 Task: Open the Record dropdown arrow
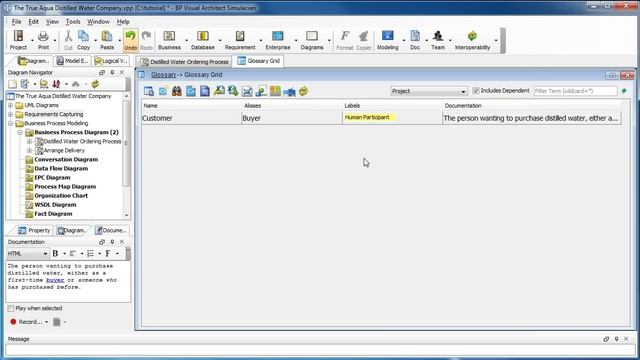pos(46,322)
